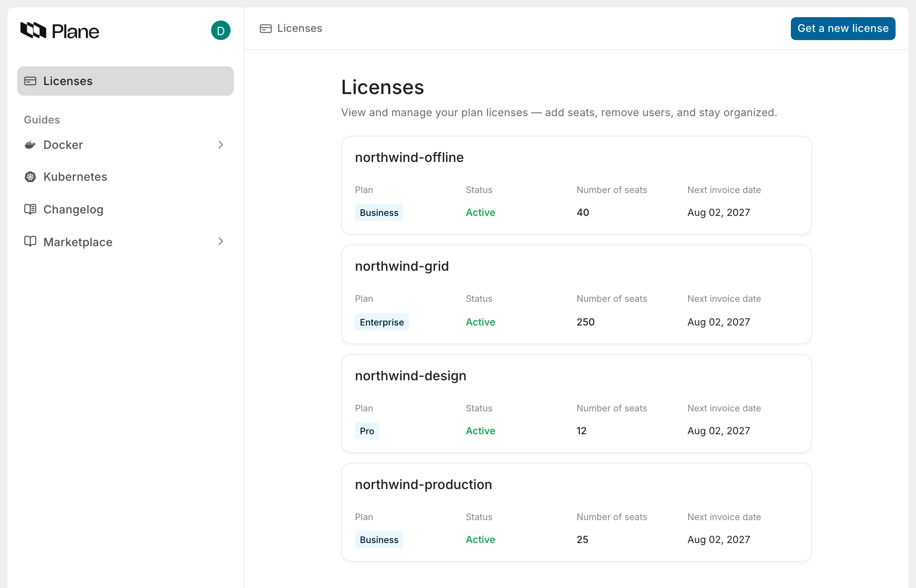Click the Licenses icon in the header breadcrumb
Viewport: 916px width, 588px height.
click(266, 29)
